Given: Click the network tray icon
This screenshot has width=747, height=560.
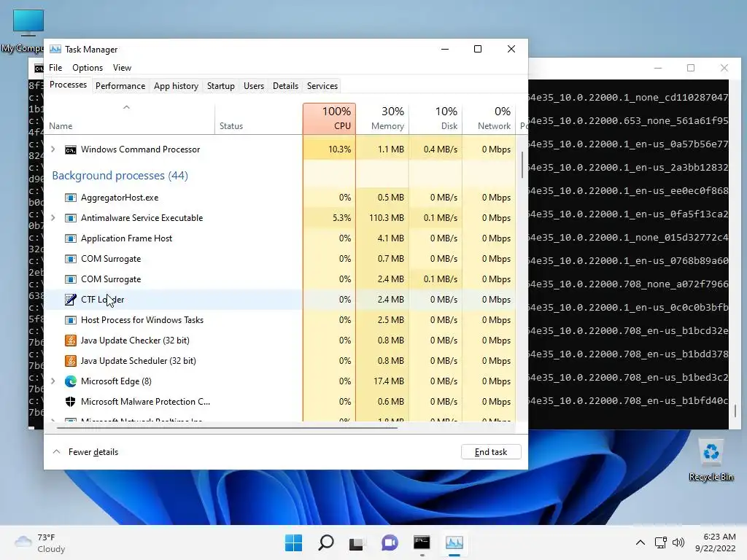Looking at the screenshot, I should coord(660,542).
